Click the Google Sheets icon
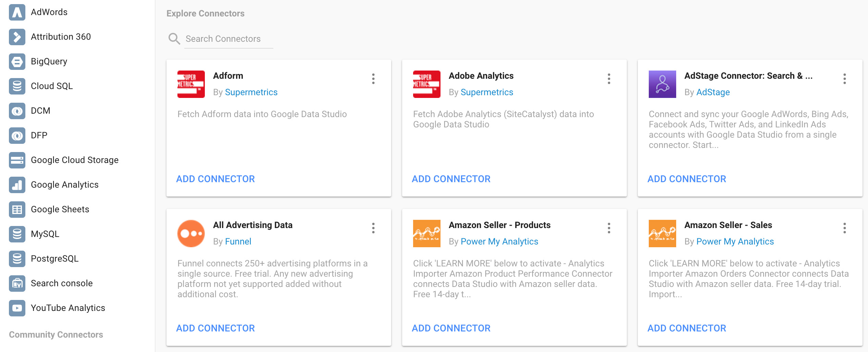Image resolution: width=868 pixels, height=352 pixels. point(17,210)
